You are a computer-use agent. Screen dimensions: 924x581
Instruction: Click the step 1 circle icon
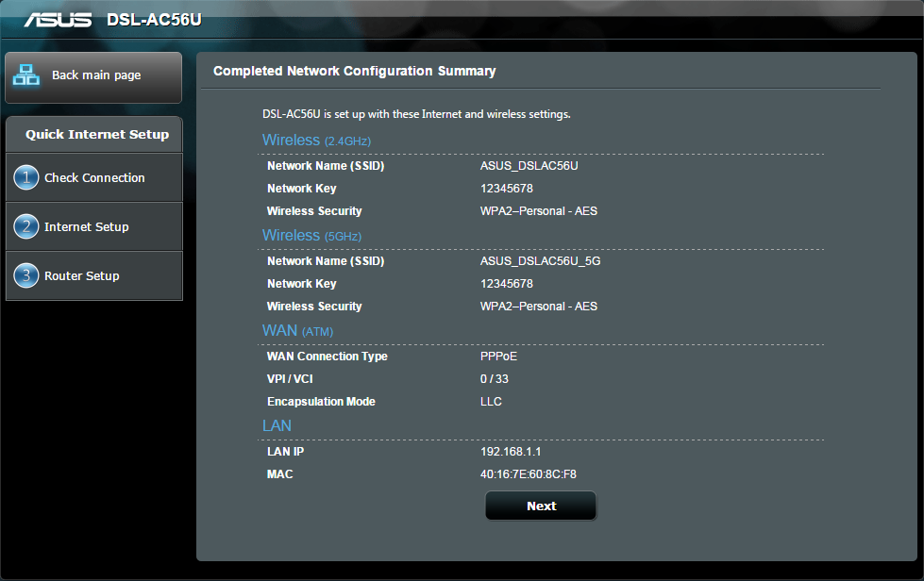coord(25,177)
